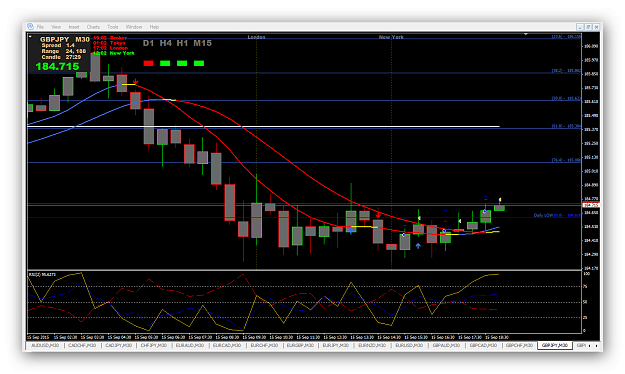Click the 15 Sep 09:30 time axis label
This screenshot has height=374, width=625.
click(256, 337)
